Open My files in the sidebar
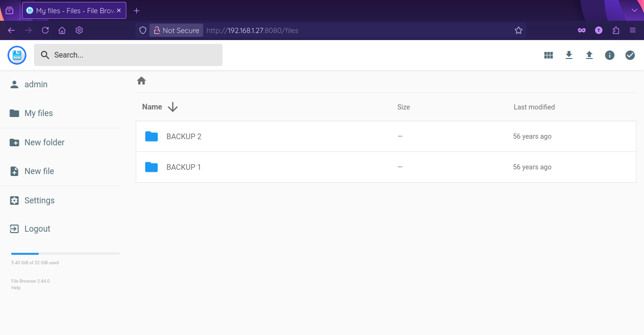Screen dimensions: 644x335 [x=39, y=113]
